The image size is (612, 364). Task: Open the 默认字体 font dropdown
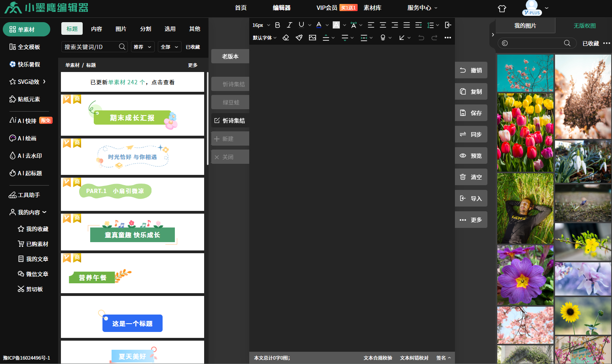coord(265,38)
